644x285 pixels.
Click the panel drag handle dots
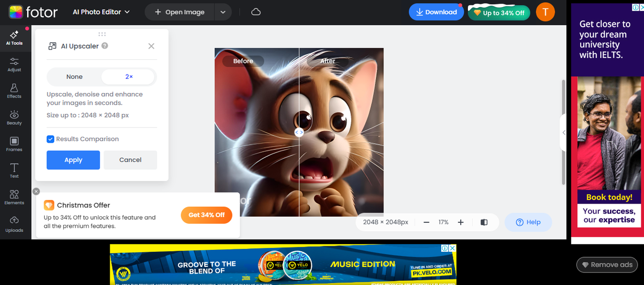102,34
